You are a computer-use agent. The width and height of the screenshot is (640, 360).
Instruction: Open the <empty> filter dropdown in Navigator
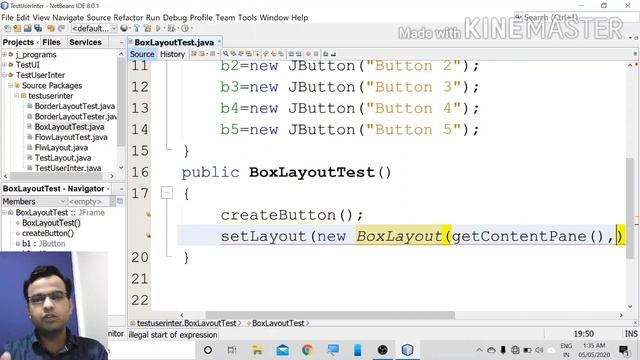click(x=91, y=201)
